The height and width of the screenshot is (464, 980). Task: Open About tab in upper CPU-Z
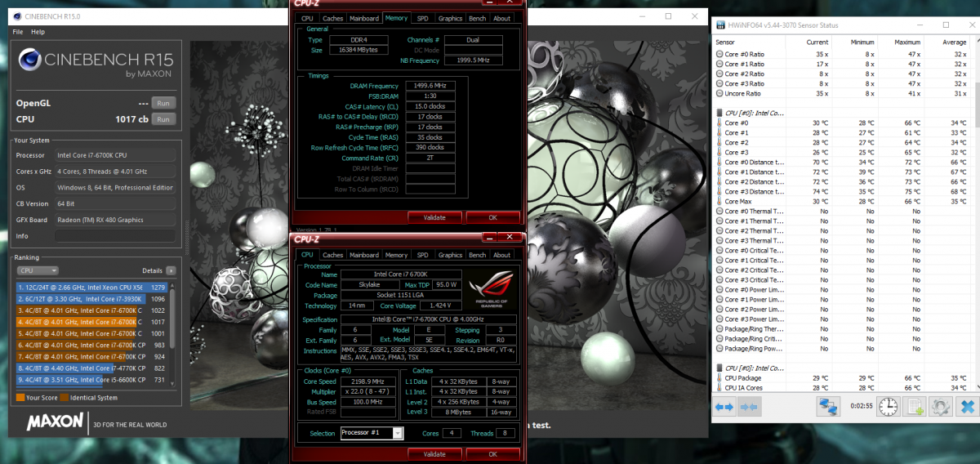[x=502, y=18]
